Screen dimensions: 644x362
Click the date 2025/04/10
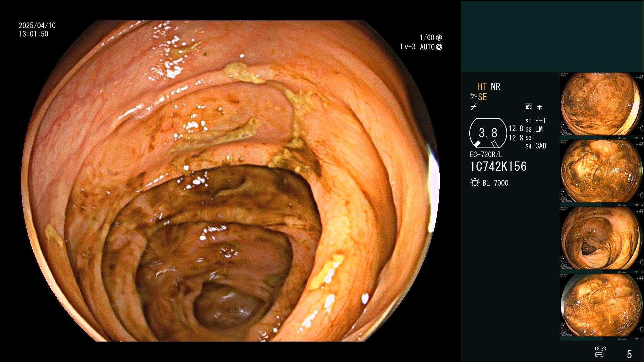[37, 25]
